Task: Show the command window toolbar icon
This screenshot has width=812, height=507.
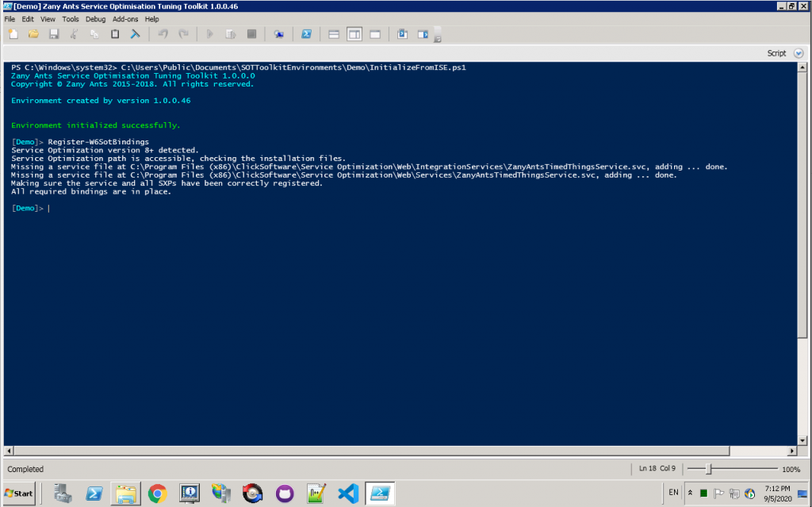Action: (x=402, y=34)
